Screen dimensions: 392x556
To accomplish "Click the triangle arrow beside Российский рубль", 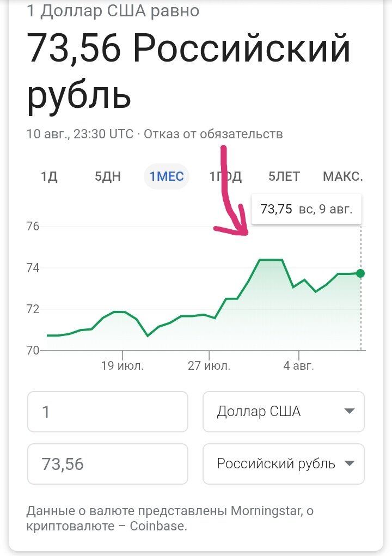I will tap(350, 464).
